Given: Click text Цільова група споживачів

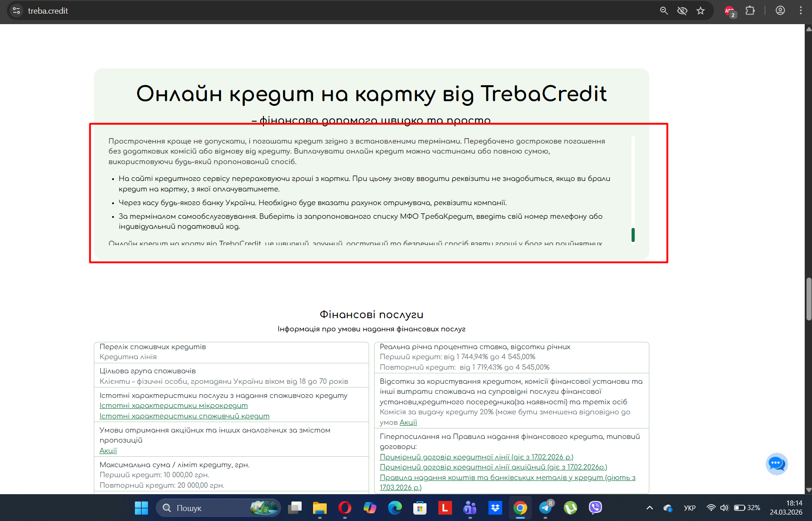Looking at the screenshot, I should pyautogui.click(x=148, y=371).
